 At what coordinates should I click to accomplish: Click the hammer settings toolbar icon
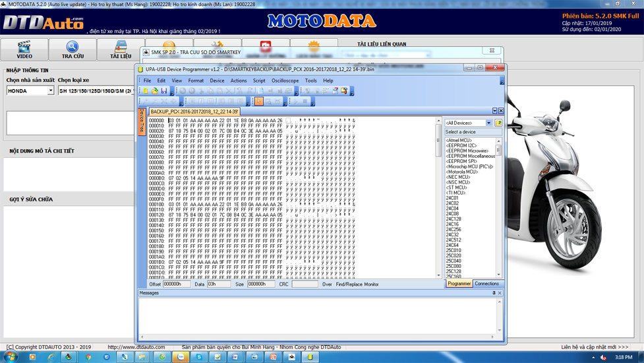pyautogui.click(x=344, y=91)
